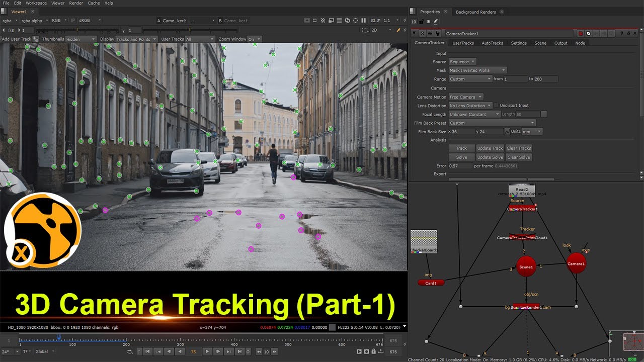Click the flipbook render icon near timeline
The height and width of the screenshot is (362, 644).
click(x=359, y=351)
